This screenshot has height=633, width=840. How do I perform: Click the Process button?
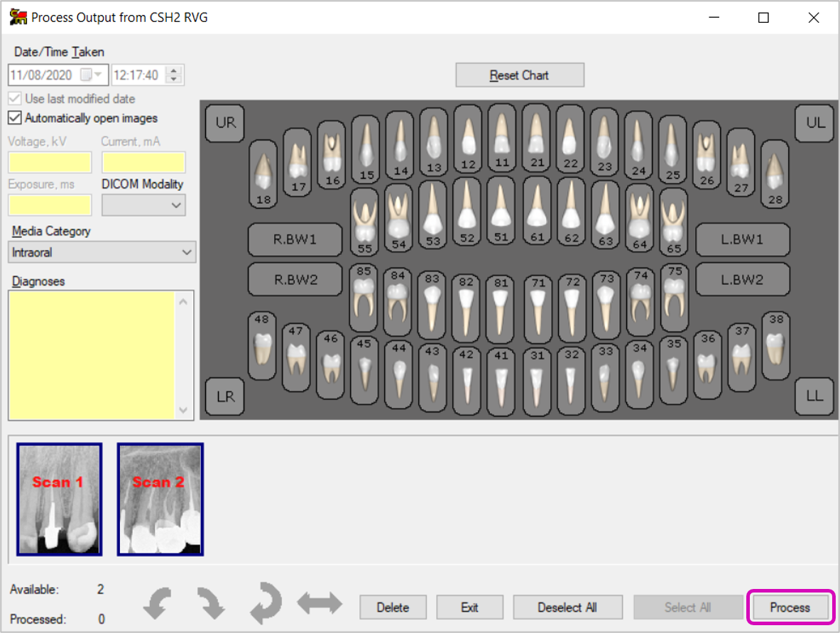click(790, 607)
